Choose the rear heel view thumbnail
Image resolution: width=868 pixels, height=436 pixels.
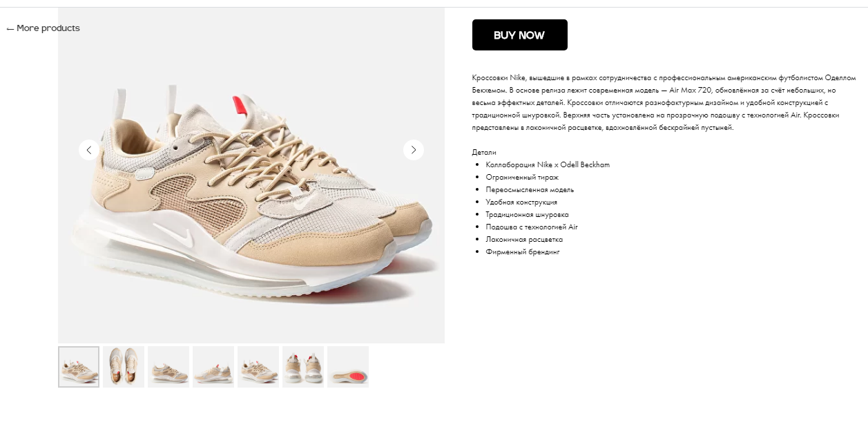point(303,367)
